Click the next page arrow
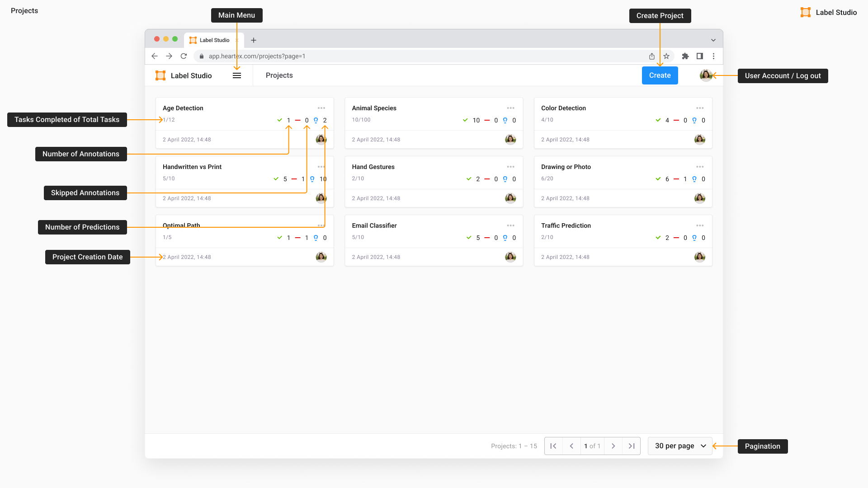The image size is (868, 488). (x=613, y=446)
